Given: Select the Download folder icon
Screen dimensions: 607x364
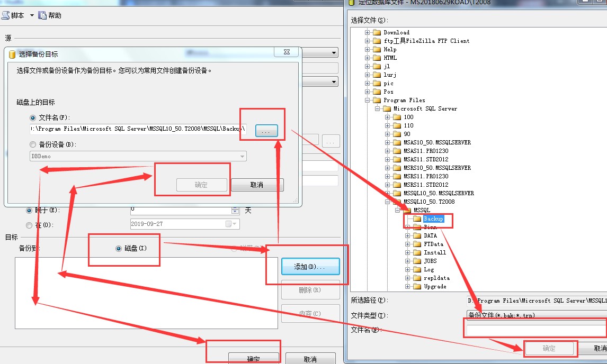Looking at the screenshot, I should [377, 32].
